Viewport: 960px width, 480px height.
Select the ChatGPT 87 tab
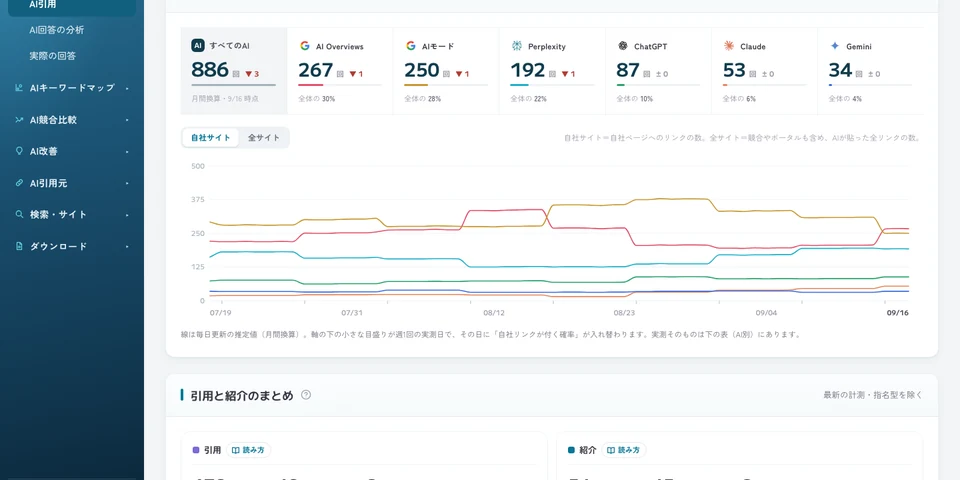658,71
